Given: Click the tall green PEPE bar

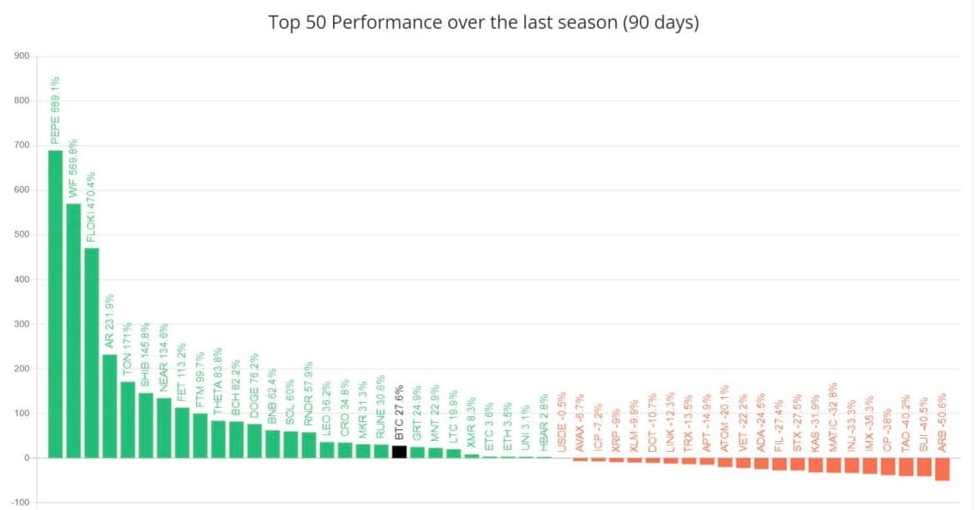Looking at the screenshot, I should point(55,304).
